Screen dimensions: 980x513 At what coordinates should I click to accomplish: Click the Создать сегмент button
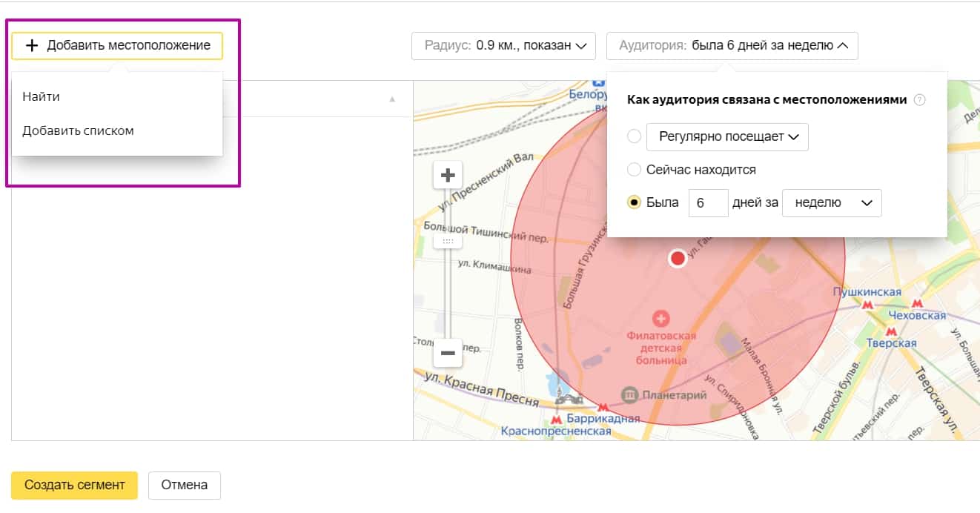click(x=73, y=485)
